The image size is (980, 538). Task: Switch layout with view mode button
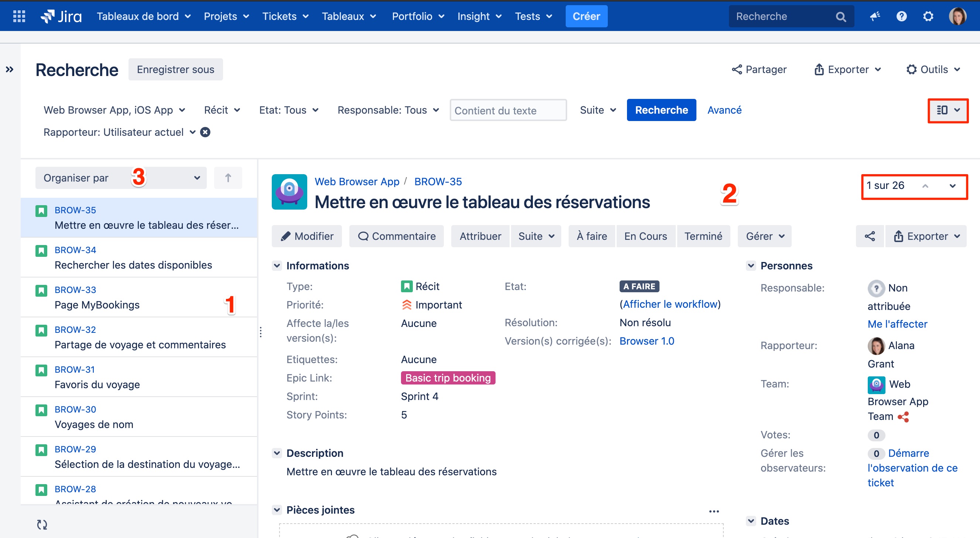pyautogui.click(x=948, y=110)
